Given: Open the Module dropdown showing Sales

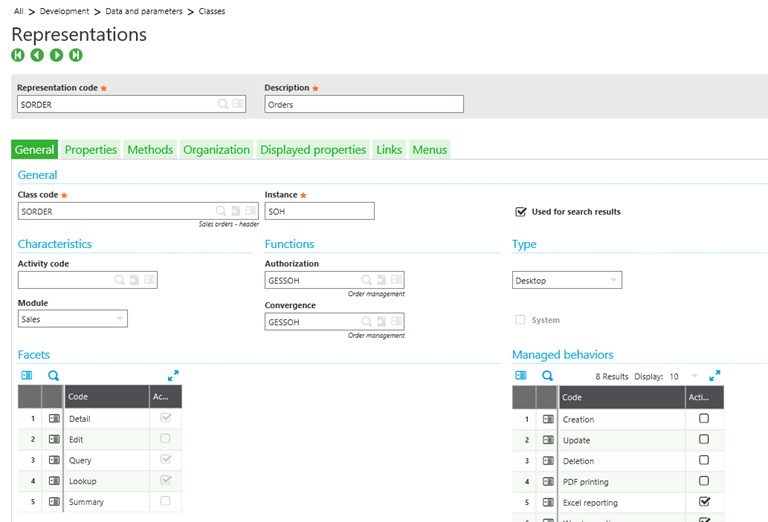Looking at the screenshot, I should click(x=72, y=319).
